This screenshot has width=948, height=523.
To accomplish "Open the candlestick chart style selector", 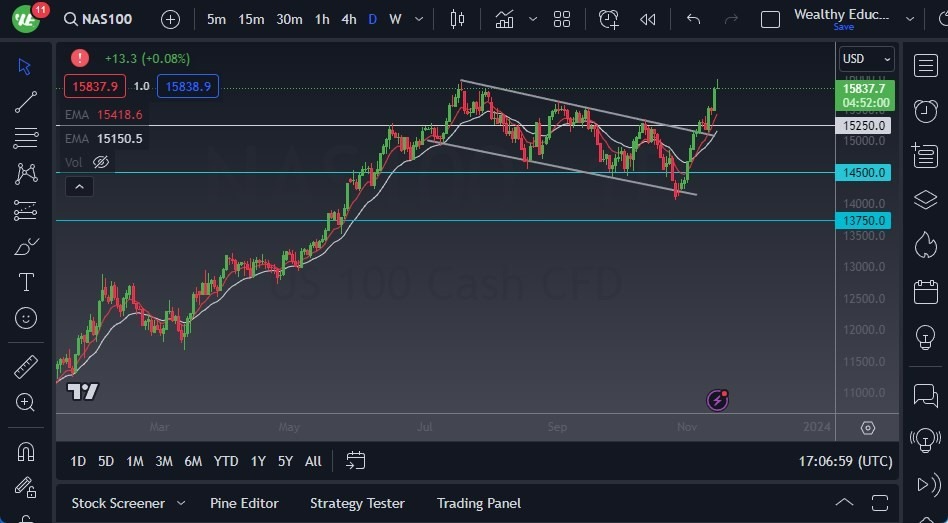I will point(457,19).
